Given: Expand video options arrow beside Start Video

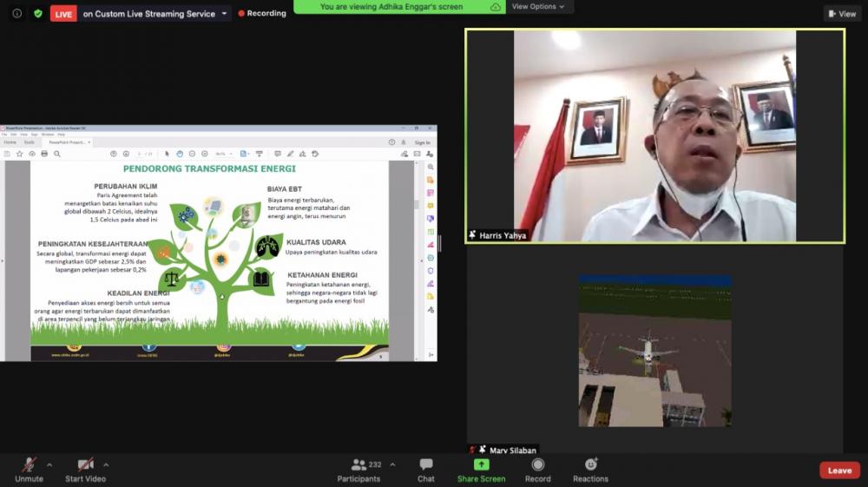Looking at the screenshot, I should [x=106, y=464].
